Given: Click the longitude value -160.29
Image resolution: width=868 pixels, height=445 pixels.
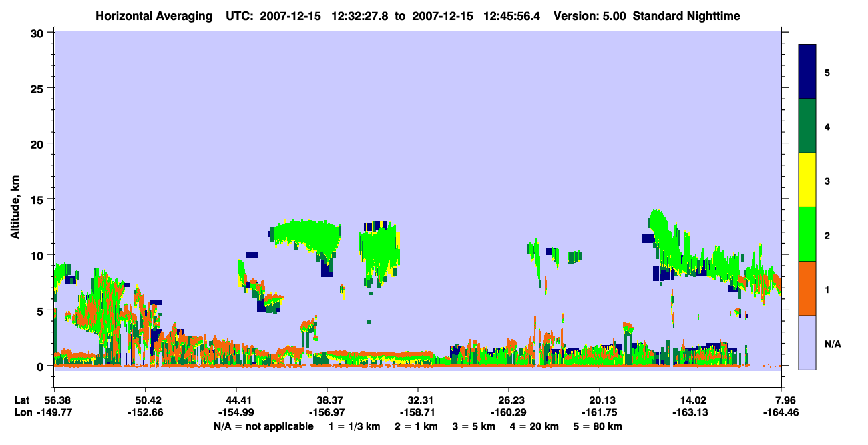Looking at the screenshot, I should click(x=509, y=412).
